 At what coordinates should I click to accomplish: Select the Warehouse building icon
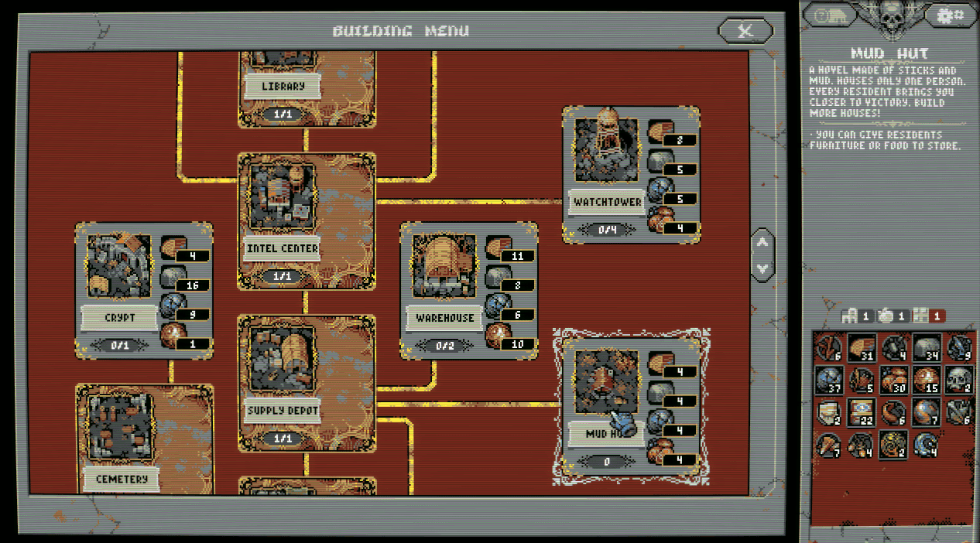pos(444,267)
